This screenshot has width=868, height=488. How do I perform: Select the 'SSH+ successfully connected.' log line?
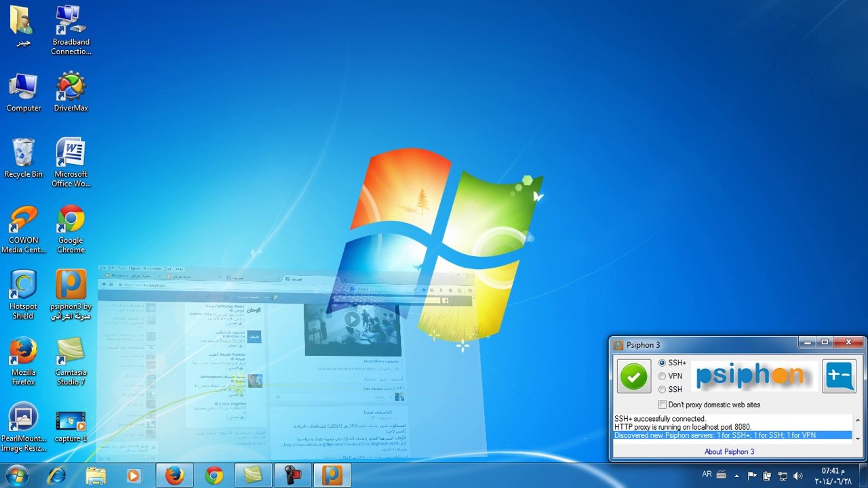[660, 419]
